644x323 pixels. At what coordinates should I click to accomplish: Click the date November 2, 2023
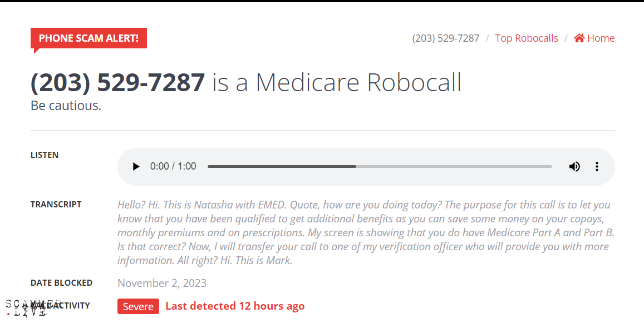(x=162, y=283)
